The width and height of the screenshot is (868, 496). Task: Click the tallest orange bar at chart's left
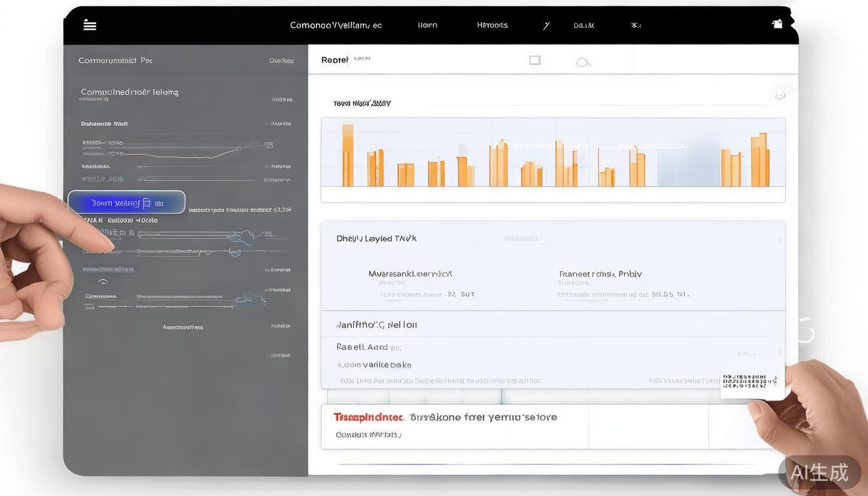coord(348,155)
